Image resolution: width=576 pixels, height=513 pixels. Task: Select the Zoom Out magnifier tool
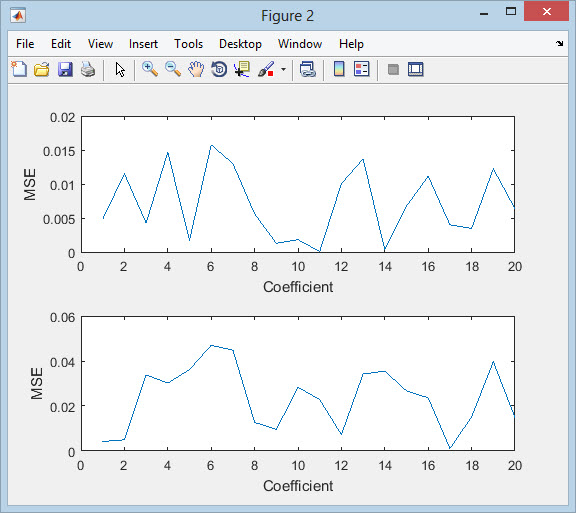coord(173,69)
